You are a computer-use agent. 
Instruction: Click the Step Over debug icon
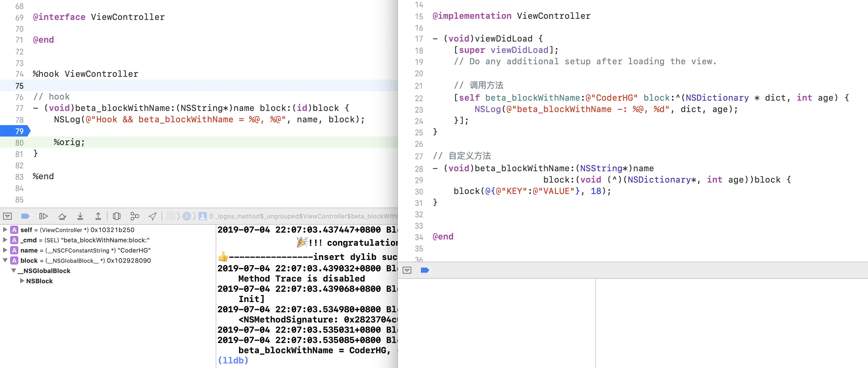click(62, 216)
